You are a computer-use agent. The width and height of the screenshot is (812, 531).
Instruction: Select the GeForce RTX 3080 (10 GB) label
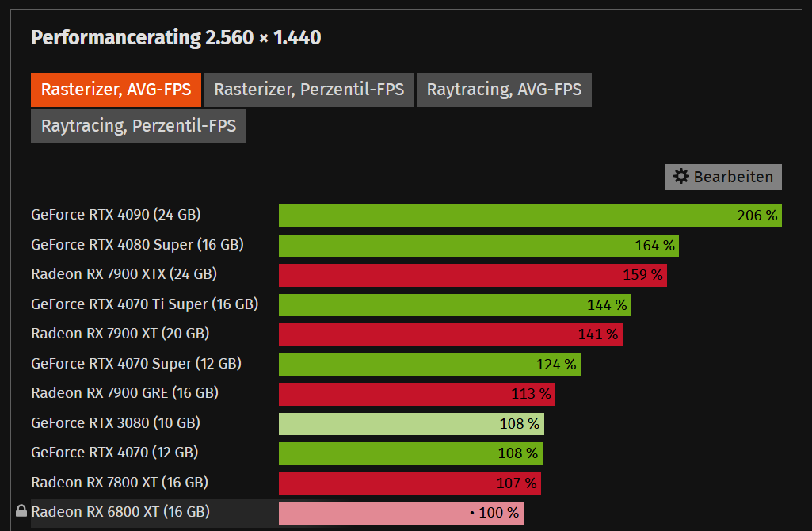[116, 423]
